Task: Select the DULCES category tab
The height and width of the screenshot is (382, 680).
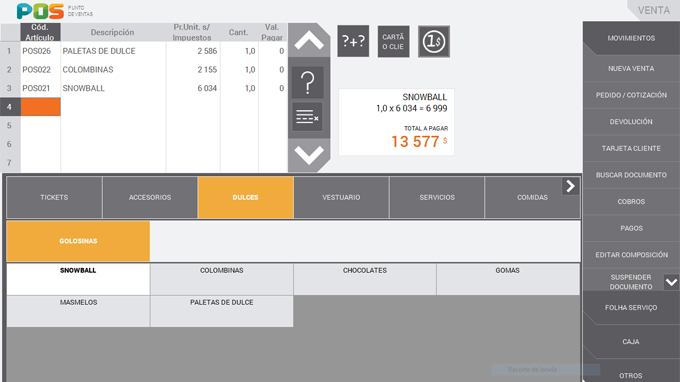Action: pyautogui.click(x=245, y=197)
